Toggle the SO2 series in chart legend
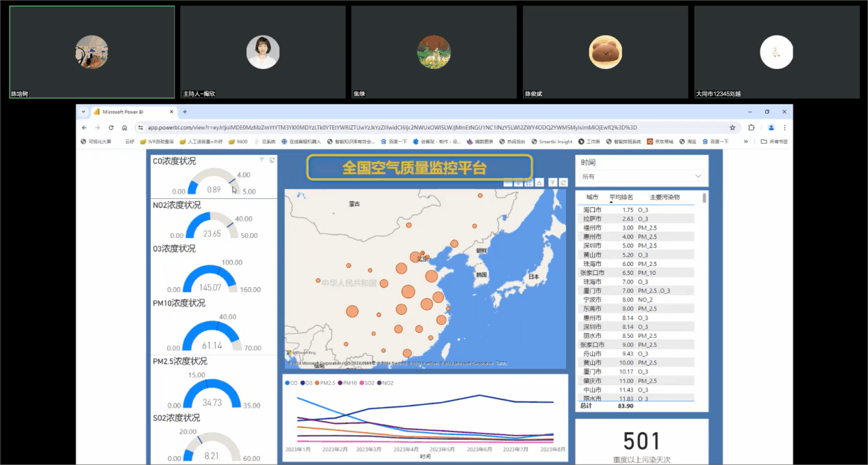868x465 pixels. 368,383
